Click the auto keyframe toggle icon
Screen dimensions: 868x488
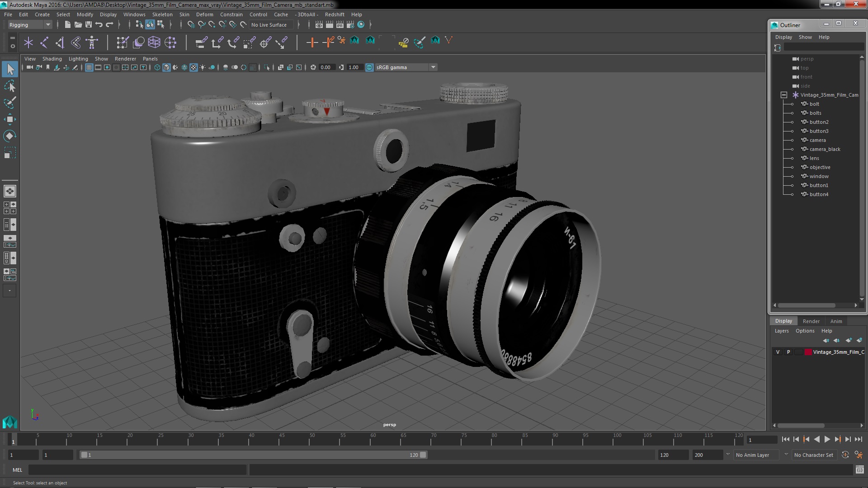pos(845,455)
